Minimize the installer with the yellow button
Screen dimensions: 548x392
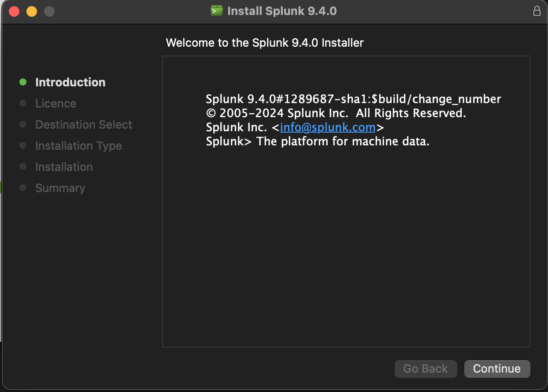(32, 11)
